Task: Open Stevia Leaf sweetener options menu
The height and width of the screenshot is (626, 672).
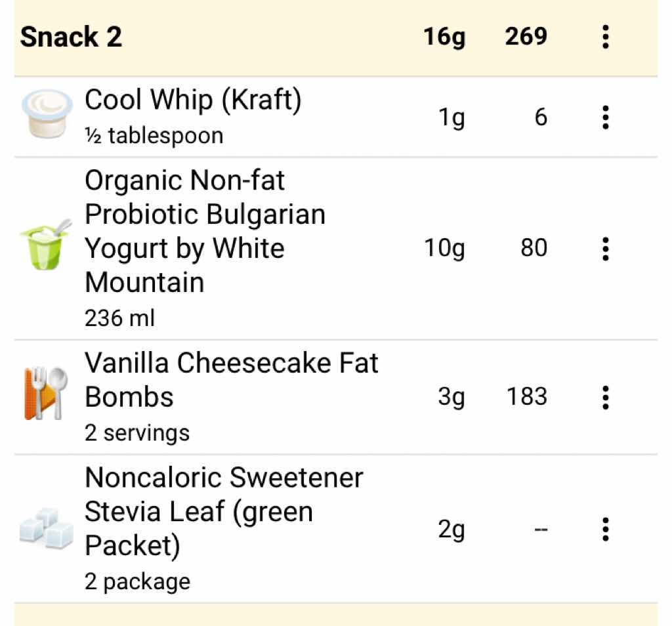Action: [605, 529]
